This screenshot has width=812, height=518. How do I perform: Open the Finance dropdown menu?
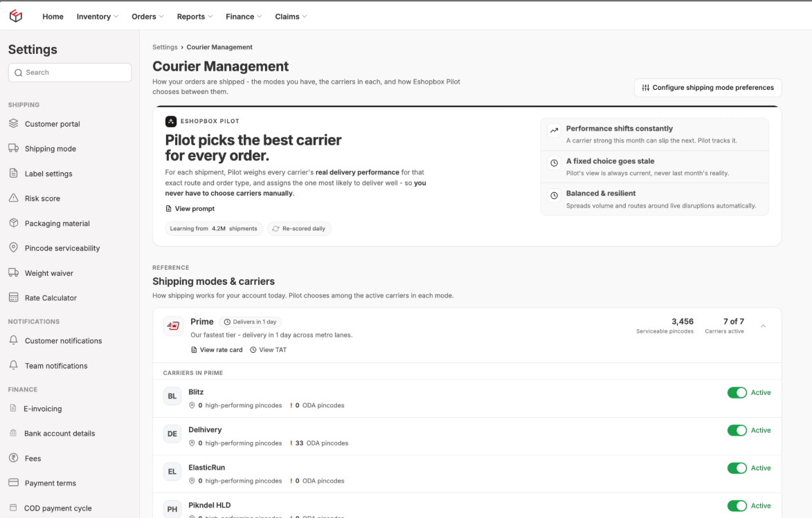[244, 17]
